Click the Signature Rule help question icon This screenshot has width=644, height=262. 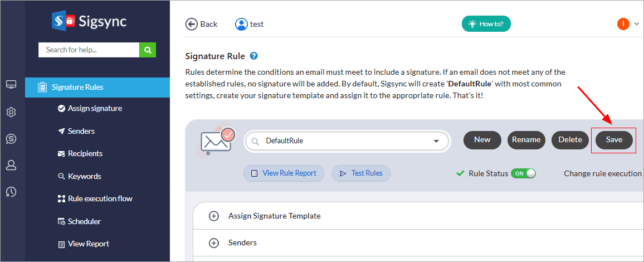pyautogui.click(x=254, y=56)
